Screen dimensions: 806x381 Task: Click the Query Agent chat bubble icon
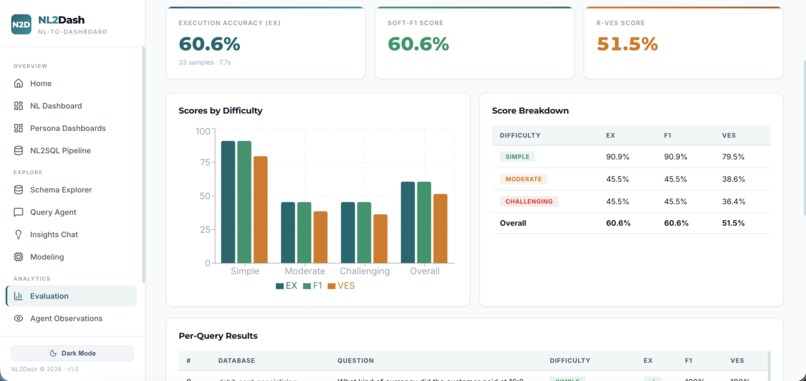point(19,212)
